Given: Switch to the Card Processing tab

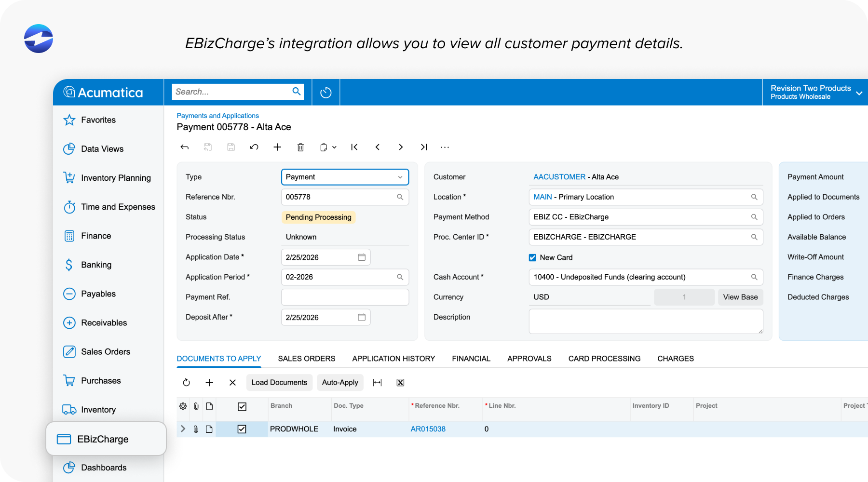Looking at the screenshot, I should [604, 358].
